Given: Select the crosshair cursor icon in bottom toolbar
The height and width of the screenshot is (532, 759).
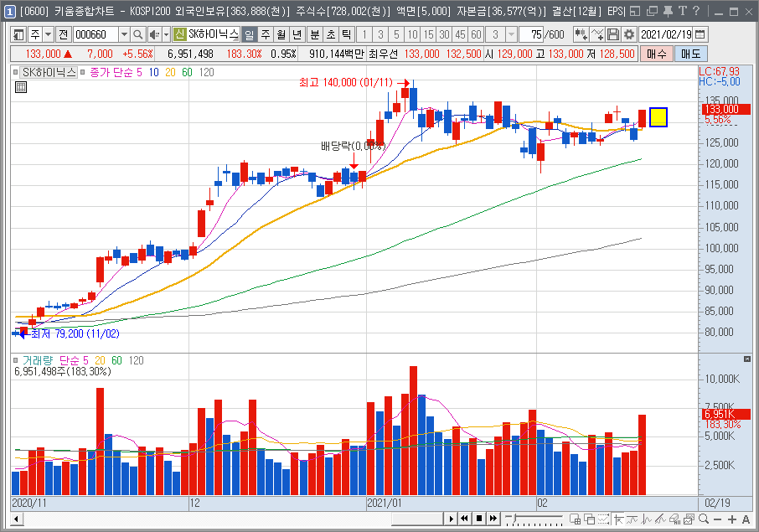Looking at the screenshot, I should pos(618,519).
